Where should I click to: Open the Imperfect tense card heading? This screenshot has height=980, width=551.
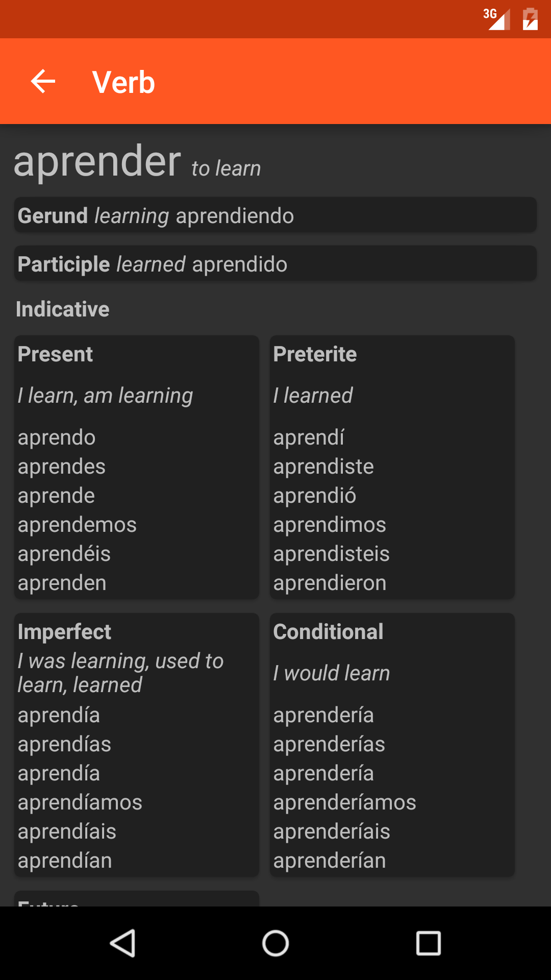click(65, 632)
